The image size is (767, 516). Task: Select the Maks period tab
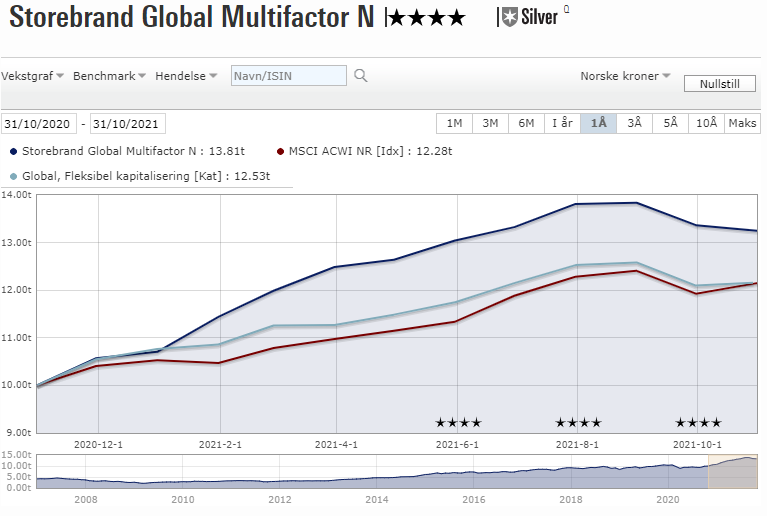[x=743, y=123]
